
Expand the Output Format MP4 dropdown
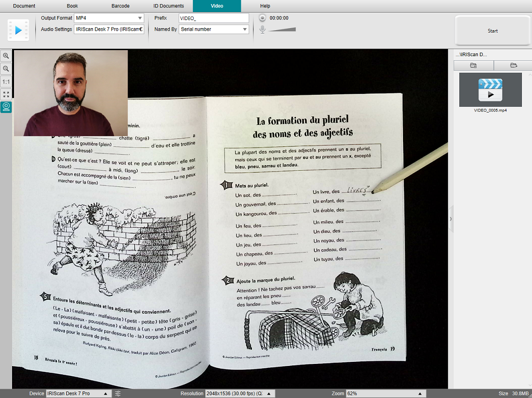click(109, 18)
